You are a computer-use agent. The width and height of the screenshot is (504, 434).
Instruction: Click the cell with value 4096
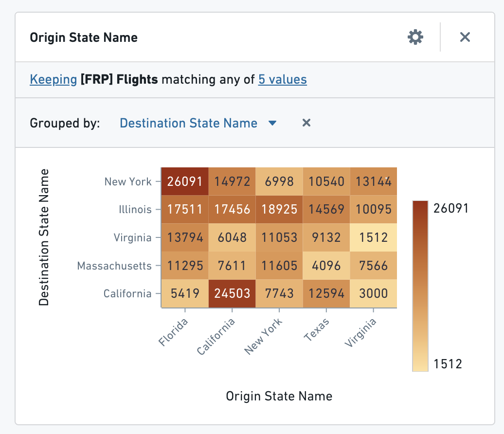coord(326,266)
